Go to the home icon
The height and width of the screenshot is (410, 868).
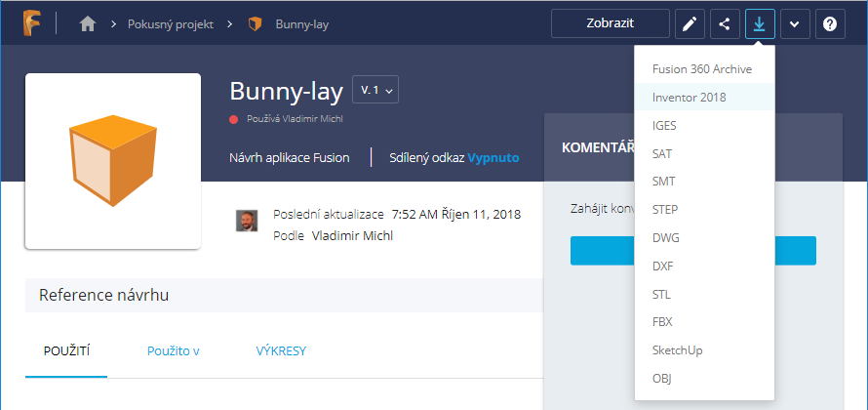pos(88,24)
